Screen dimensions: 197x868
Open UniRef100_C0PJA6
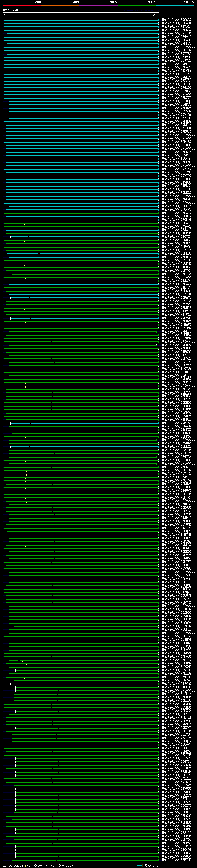tap(177, 84)
